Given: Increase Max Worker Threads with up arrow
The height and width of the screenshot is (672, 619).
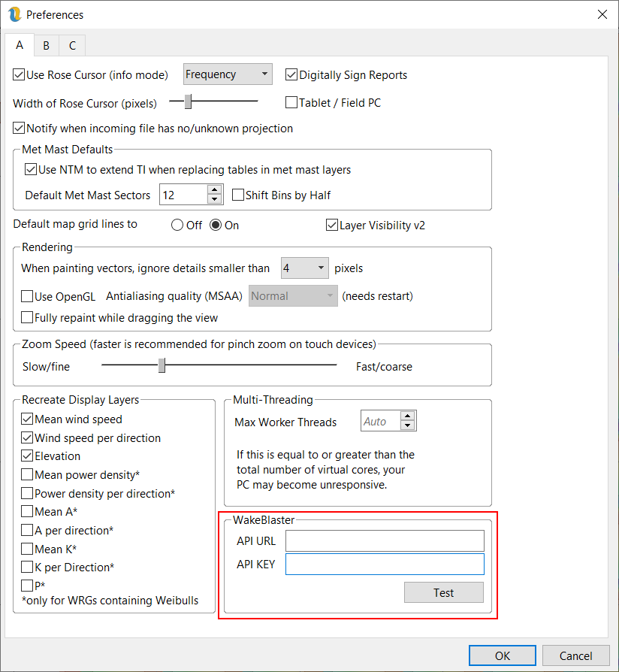Looking at the screenshot, I should coord(408,416).
